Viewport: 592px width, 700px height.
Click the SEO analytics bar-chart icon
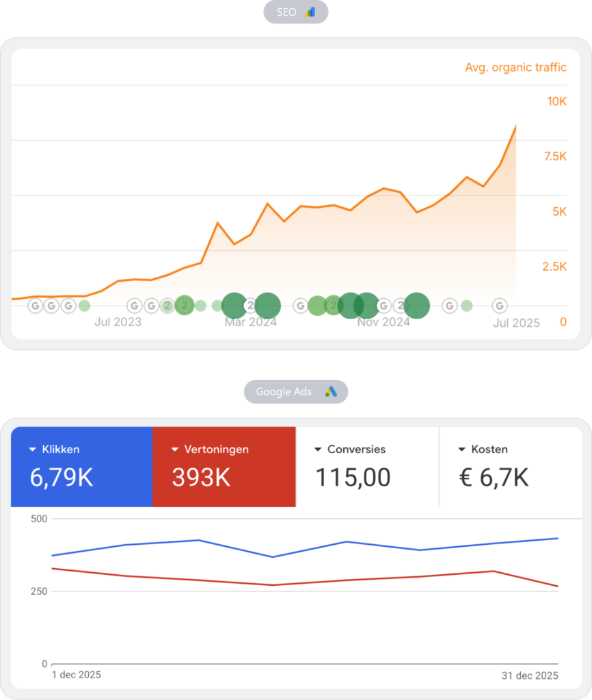(310, 12)
